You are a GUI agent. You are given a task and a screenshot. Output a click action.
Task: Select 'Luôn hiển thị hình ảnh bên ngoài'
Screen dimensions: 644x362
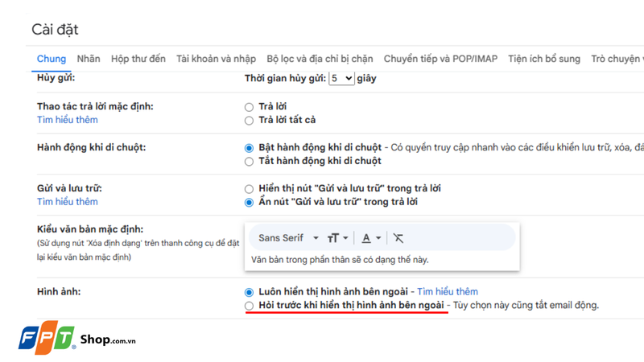click(249, 293)
